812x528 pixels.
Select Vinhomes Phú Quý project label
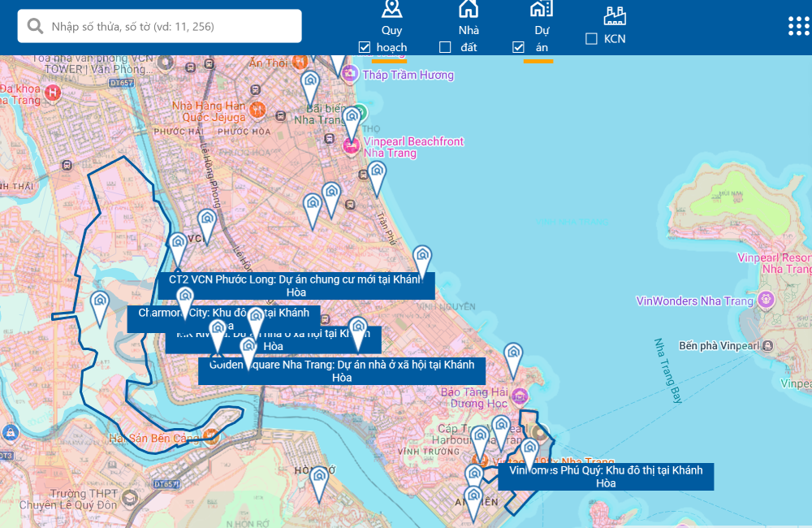(x=606, y=477)
